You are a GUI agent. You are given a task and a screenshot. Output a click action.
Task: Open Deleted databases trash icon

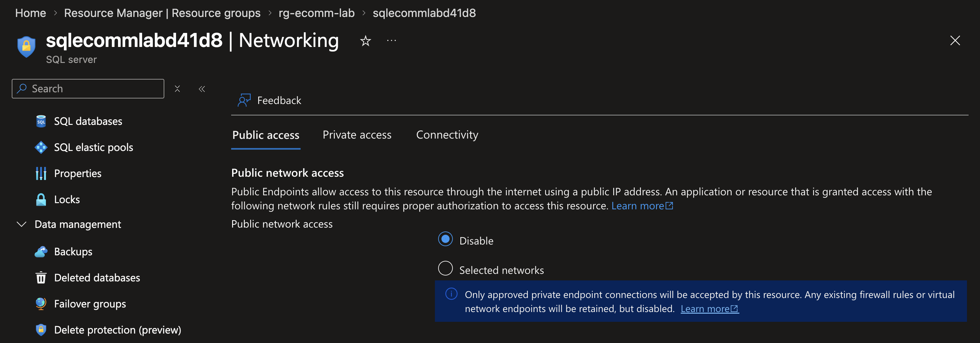pyautogui.click(x=41, y=277)
